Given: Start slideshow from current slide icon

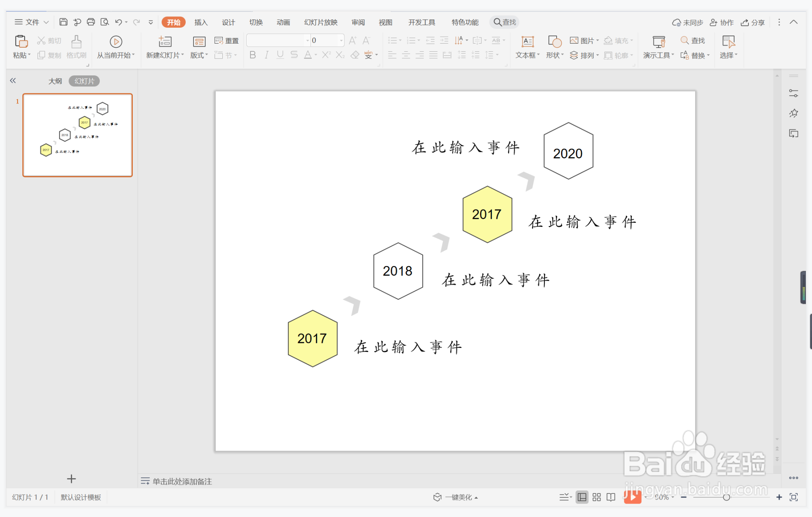Looking at the screenshot, I should tap(116, 42).
